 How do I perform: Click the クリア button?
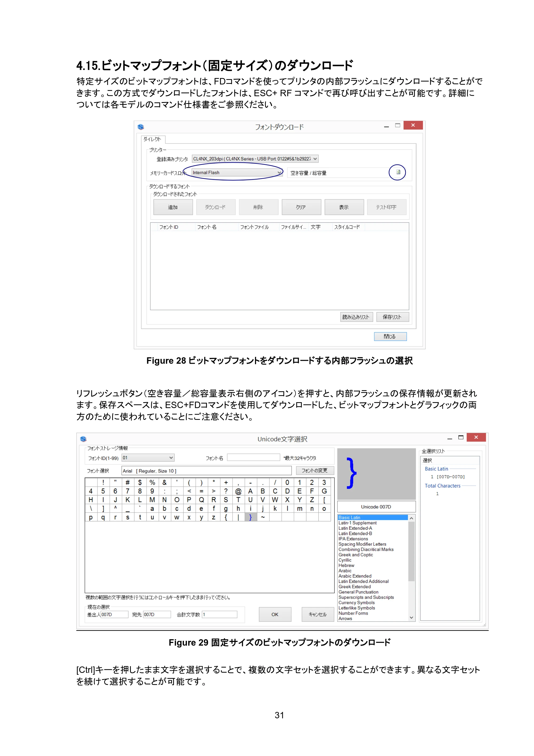pyautogui.click(x=301, y=207)
